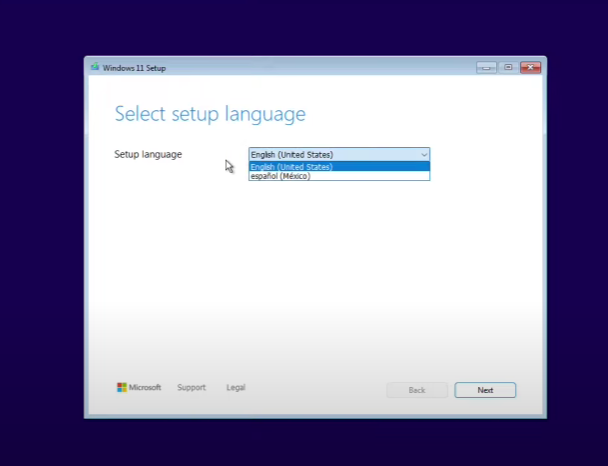
Task: Click the Next button
Action: pos(485,390)
